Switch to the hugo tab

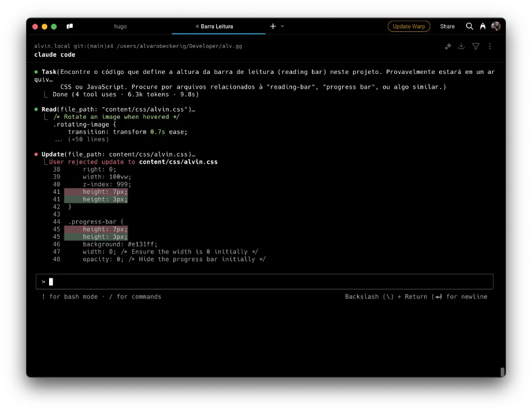[x=121, y=27]
